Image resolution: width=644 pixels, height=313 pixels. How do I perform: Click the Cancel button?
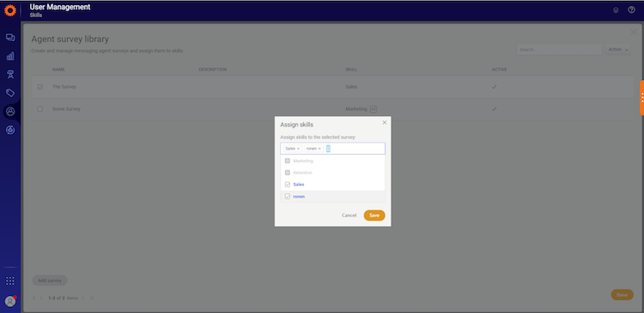coord(349,216)
